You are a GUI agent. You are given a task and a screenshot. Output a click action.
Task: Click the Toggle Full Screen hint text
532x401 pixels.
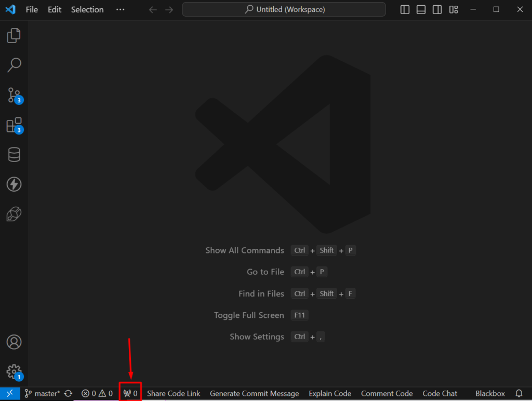tap(249, 315)
